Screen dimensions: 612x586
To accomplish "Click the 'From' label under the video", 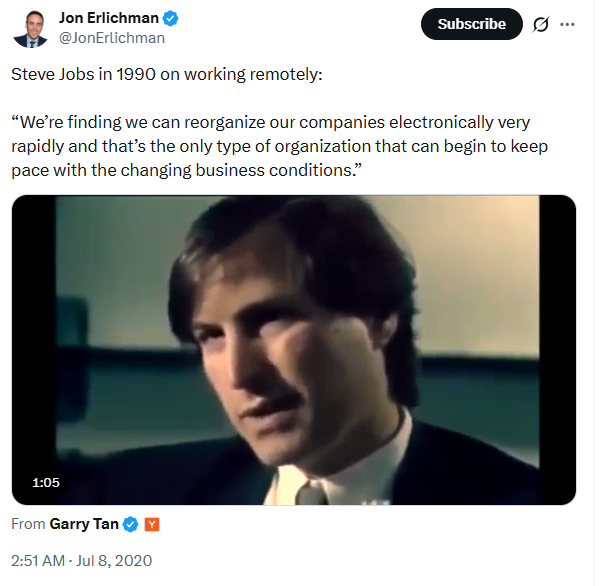I will pyautogui.click(x=28, y=524).
